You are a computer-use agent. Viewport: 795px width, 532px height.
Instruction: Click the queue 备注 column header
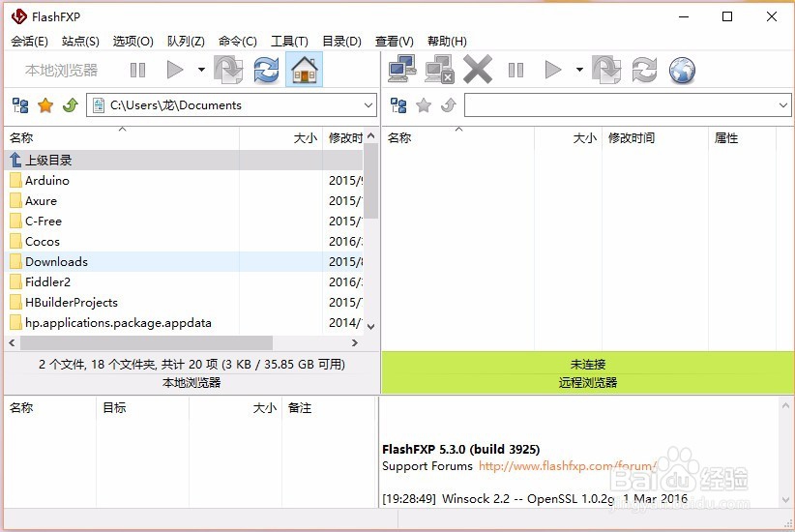(x=329, y=408)
